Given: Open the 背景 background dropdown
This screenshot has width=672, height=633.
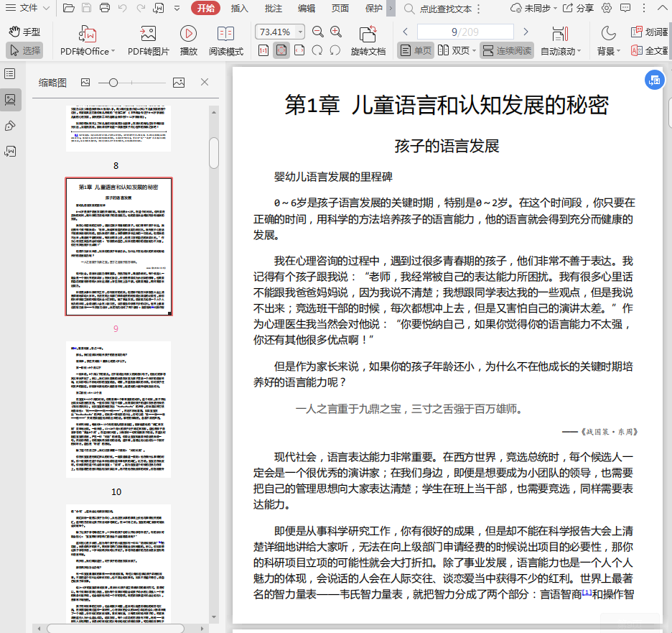Looking at the screenshot, I should pos(609,41).
